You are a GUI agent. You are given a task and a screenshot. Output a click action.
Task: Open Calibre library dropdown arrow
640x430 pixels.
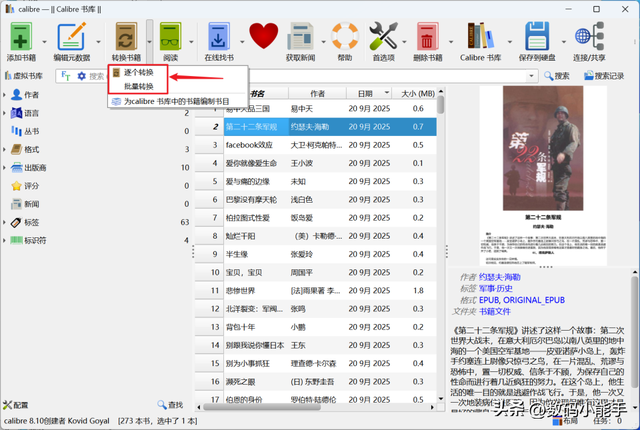pos(509,42)
